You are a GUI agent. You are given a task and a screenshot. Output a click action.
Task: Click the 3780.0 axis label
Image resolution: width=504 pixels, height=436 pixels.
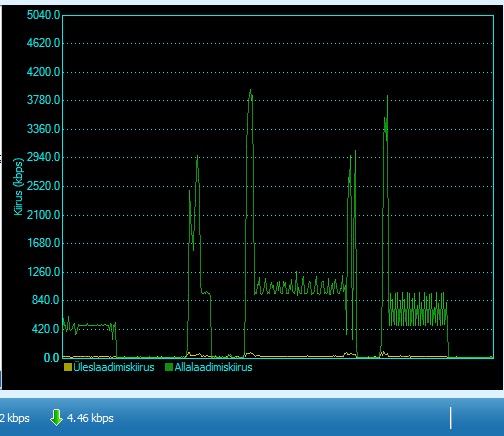[43, 100]
